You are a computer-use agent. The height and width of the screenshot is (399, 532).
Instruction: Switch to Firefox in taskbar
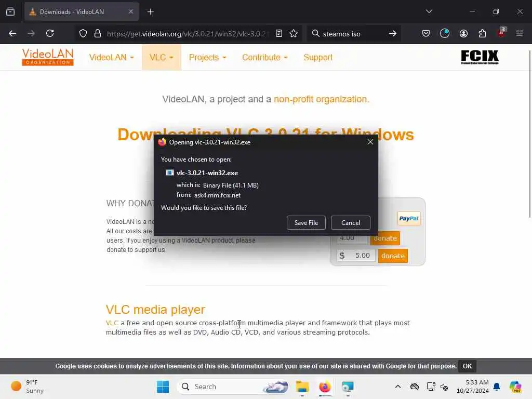point(325,387)
